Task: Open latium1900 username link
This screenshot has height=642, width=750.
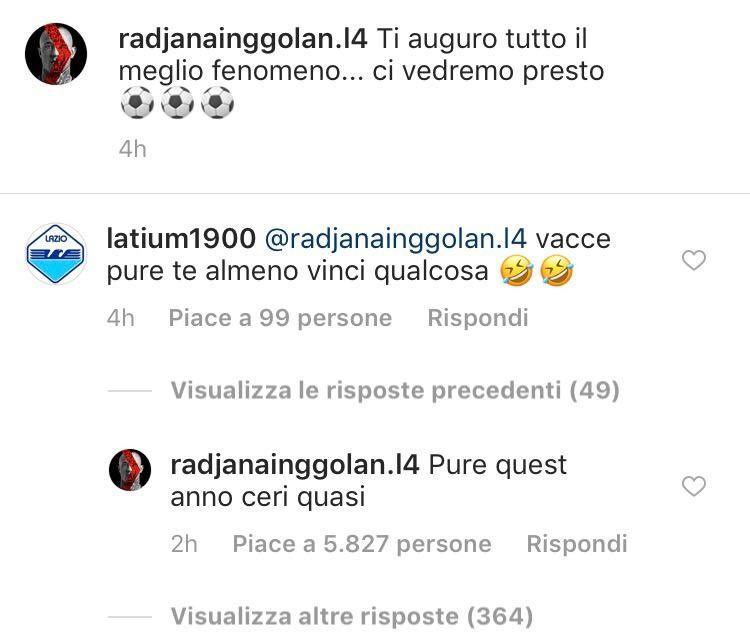Action: click(181, 239)
